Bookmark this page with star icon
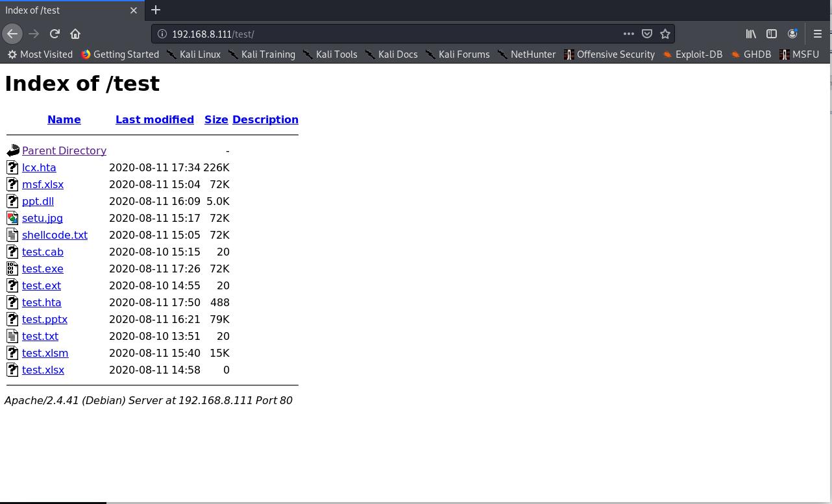 665,34
